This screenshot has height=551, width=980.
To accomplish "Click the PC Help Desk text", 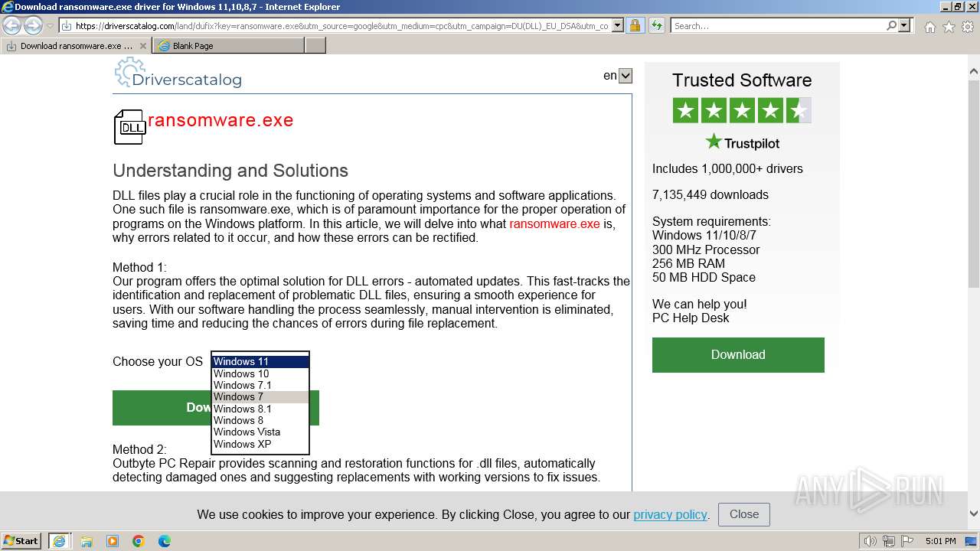I will coord(691,318).
